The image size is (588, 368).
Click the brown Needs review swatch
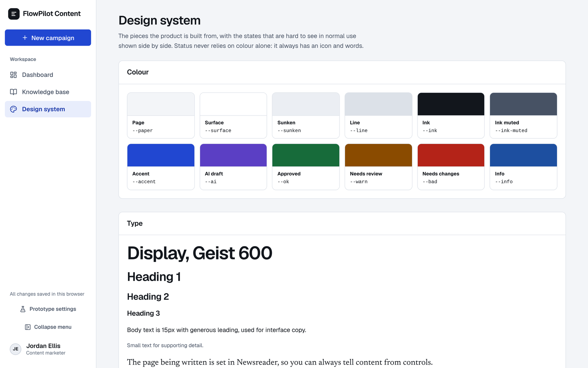point(378,155)
